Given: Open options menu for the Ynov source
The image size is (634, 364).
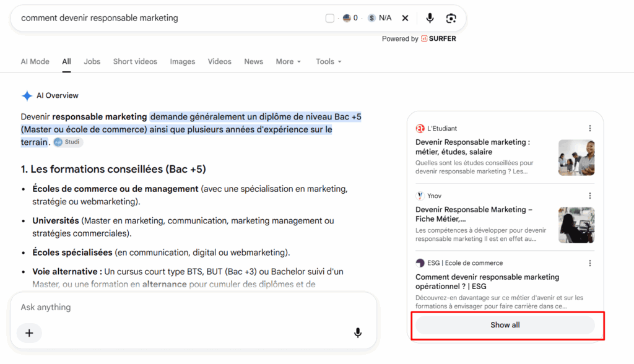Looking at the screenshot, I should pos(590,196).
